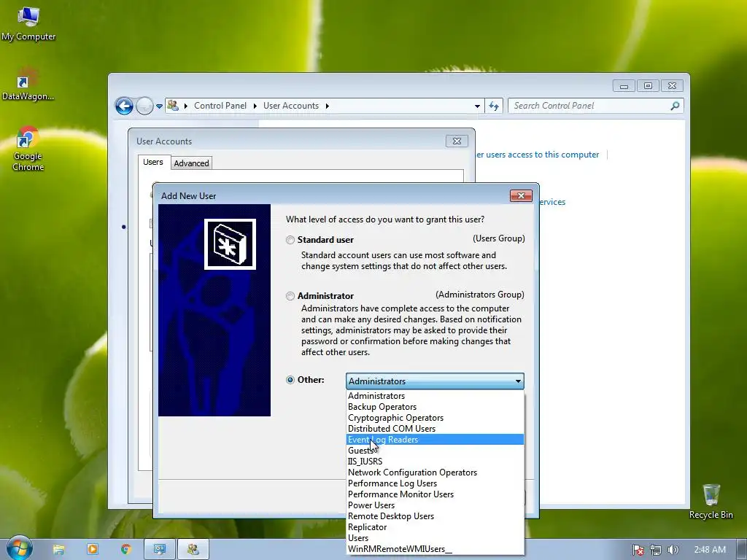
Task: Switch to the Advanced tab
Action: pos(191,163)
